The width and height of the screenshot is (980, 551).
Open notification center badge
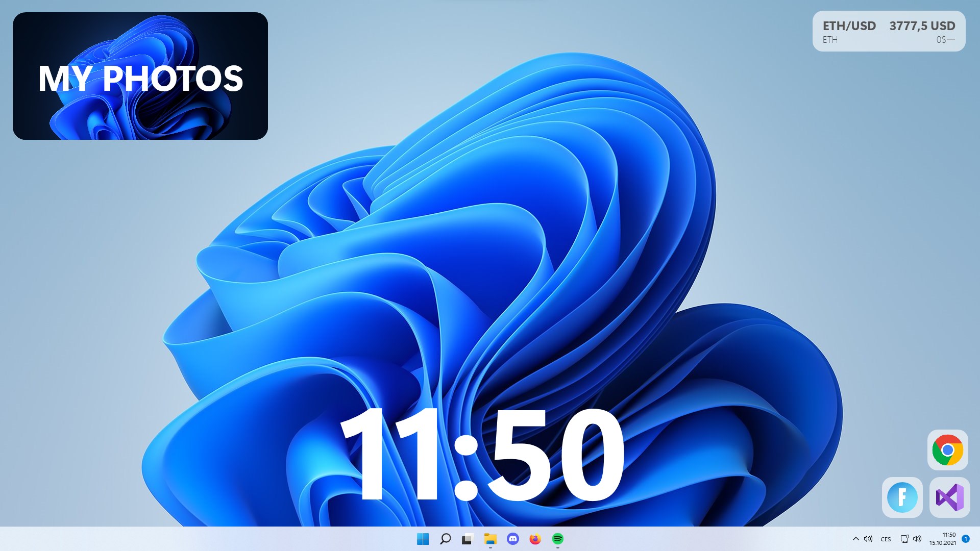pos(965,539)
